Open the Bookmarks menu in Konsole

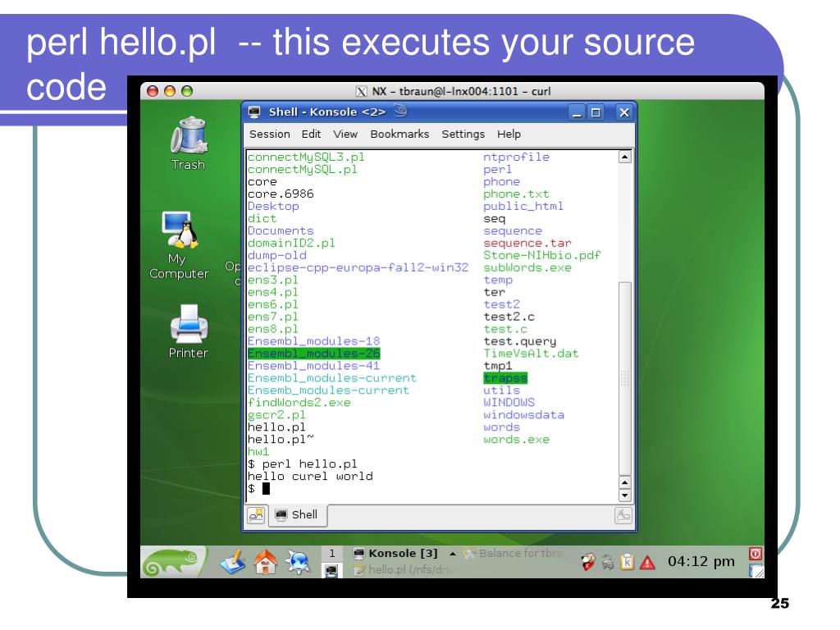399,134
